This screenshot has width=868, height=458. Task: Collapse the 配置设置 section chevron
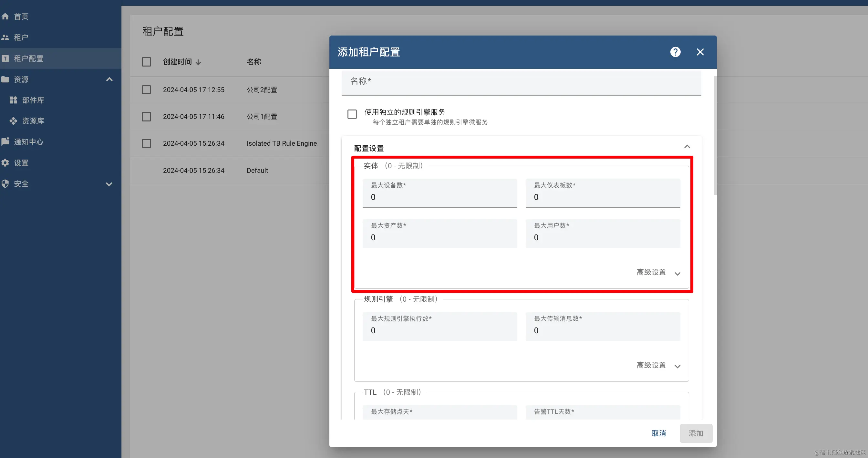click(x=687, y=147)
